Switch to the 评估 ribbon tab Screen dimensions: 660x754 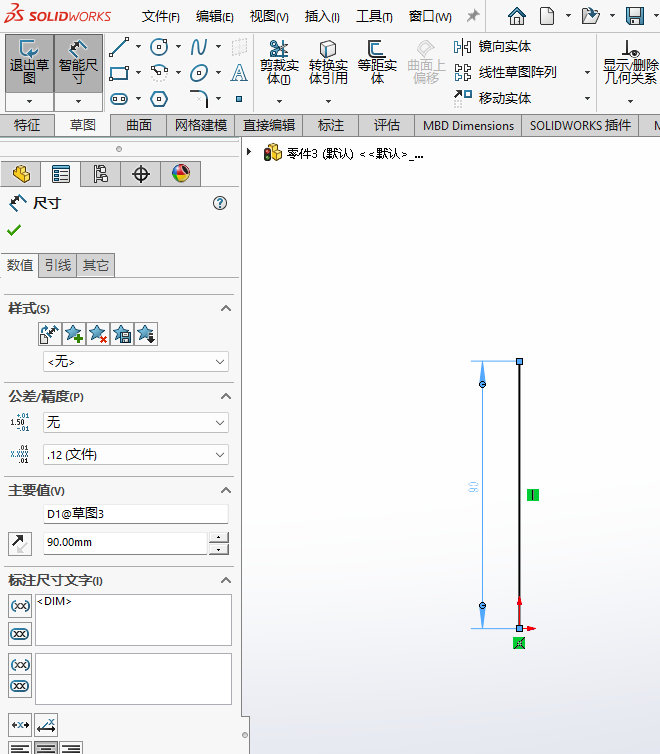click(x=386, y=126)
